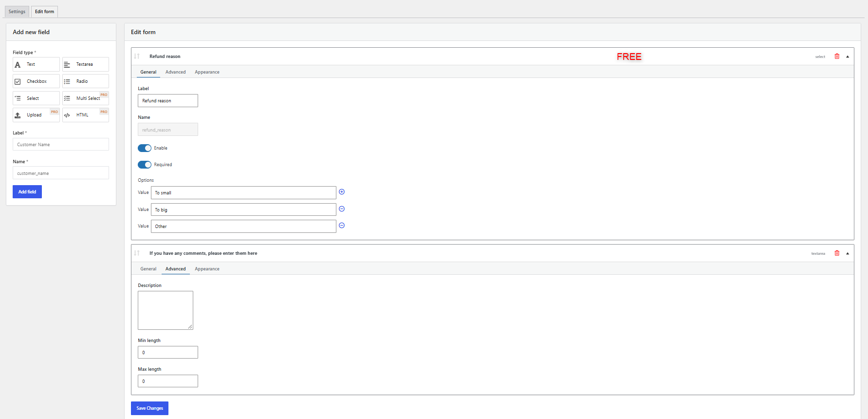The image size is (868, 419).
Task: Edit the Other option value
Action: coord(243,226)
